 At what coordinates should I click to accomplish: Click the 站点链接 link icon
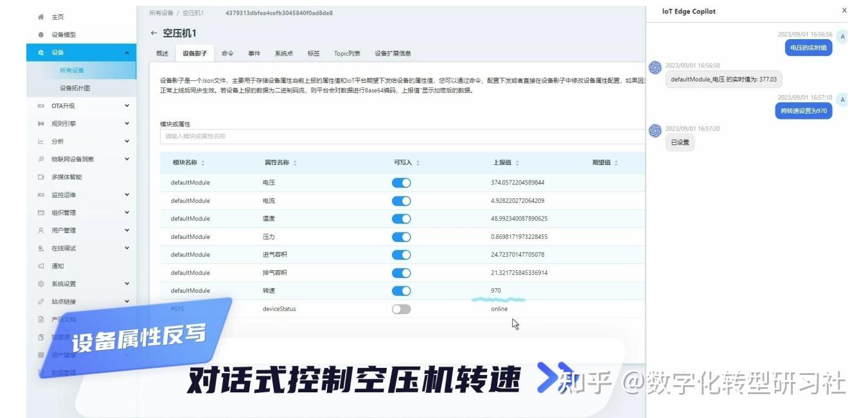pyautogui.click(x=41, y=301)
